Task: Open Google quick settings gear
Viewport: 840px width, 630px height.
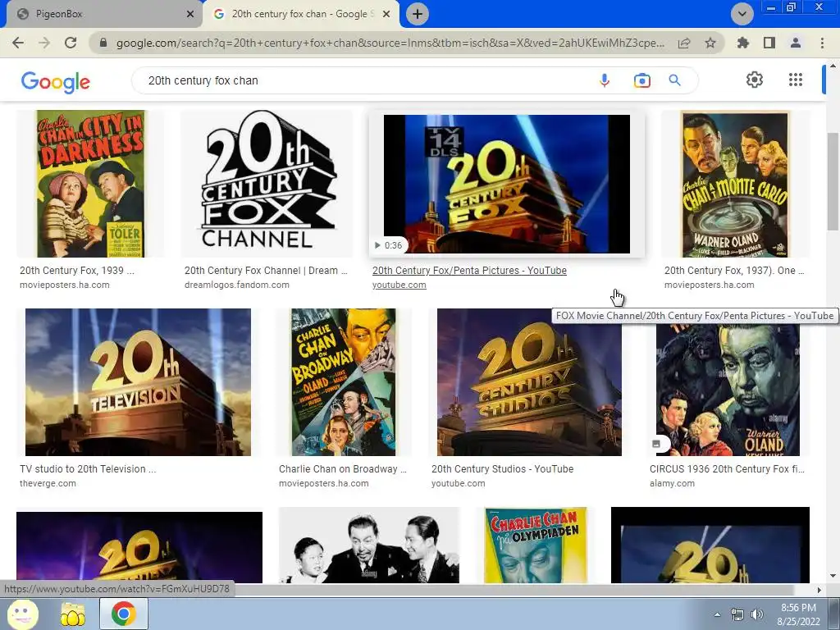Action: pos(755,80)
